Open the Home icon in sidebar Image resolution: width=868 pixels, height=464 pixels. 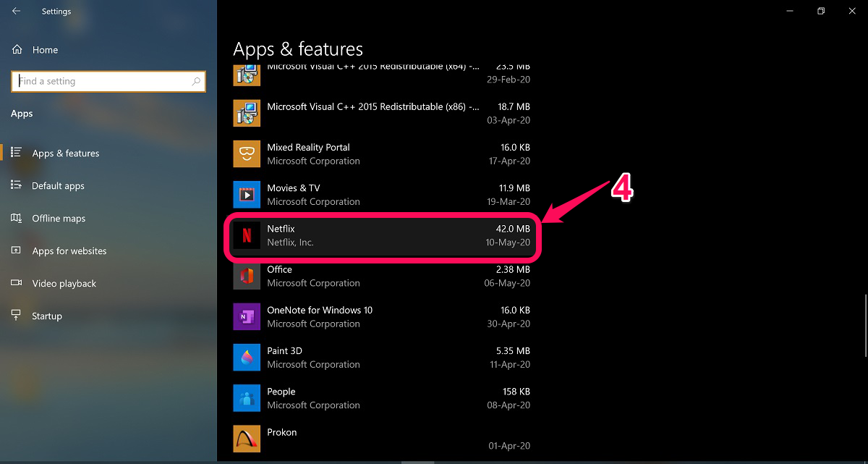(x=17, y=49)
